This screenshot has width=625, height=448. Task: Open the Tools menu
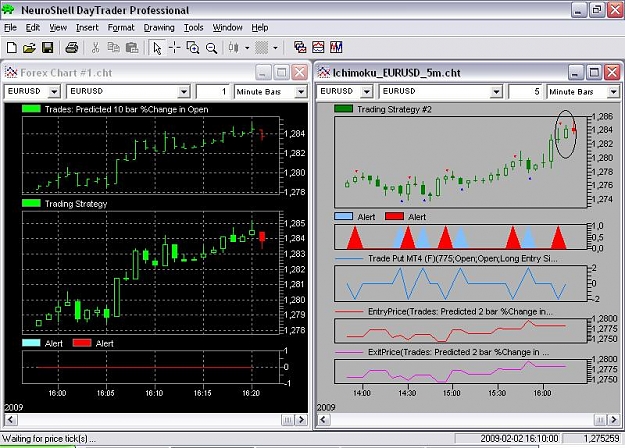tap(193, 28)
